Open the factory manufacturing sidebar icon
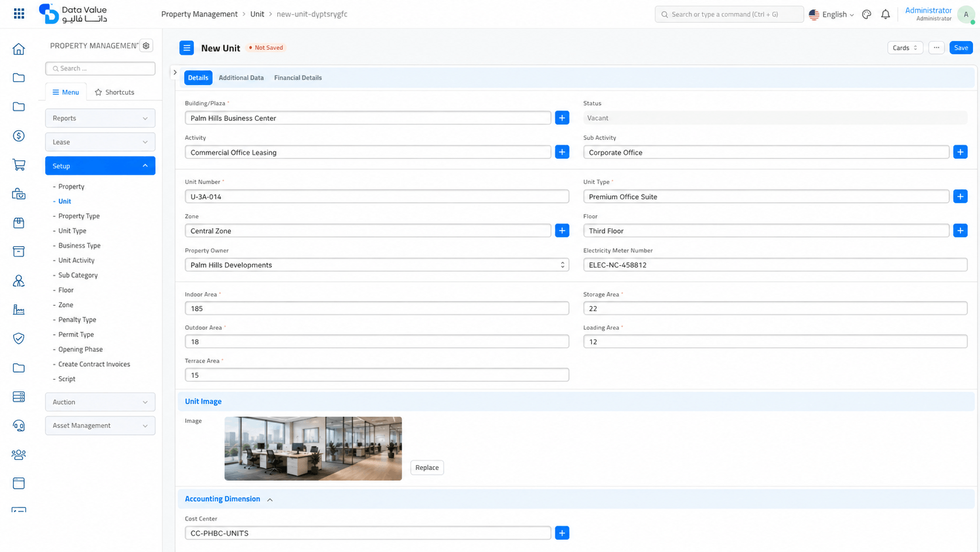This screenshot has width=980, height=552. pyautogui.click(x=19, y=310)
